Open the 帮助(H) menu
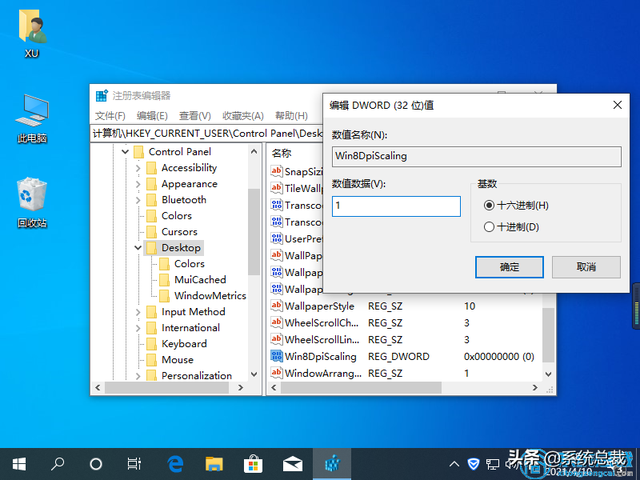The width and height of the screenshot is (640, 480). (x=291, y=116)
